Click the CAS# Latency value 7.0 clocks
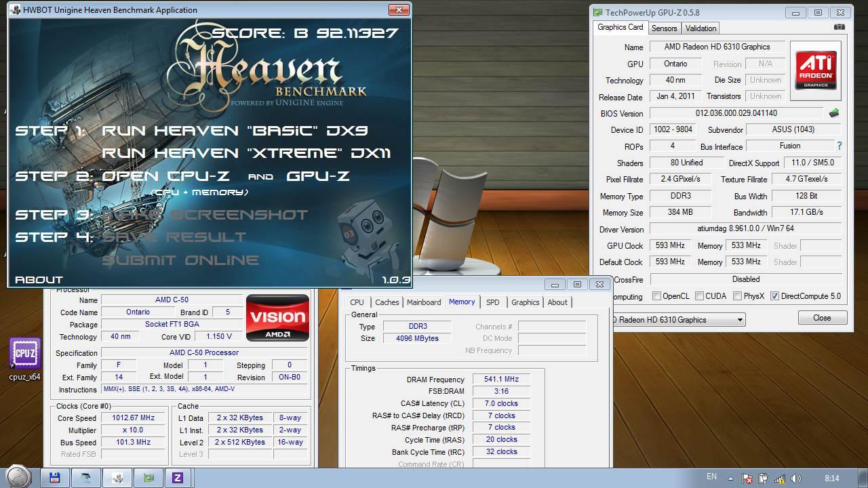The width and height of the screenshot is (868, 488). 501,403
